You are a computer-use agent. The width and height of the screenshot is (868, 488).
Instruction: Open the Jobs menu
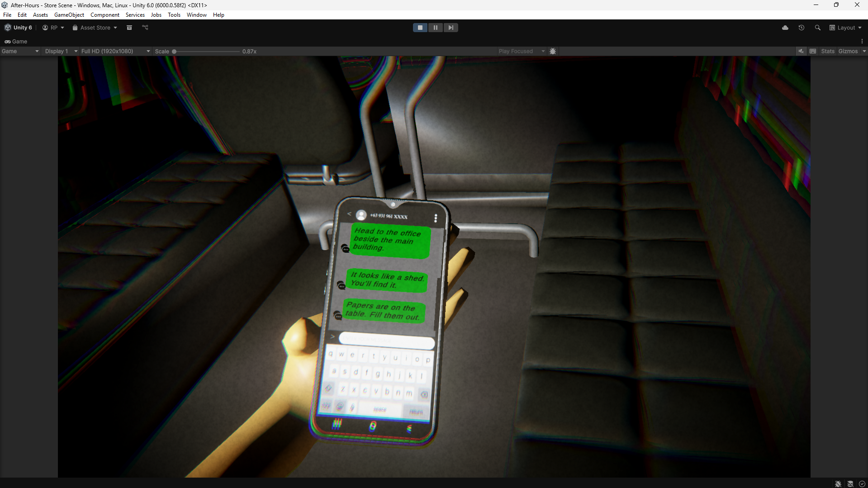pos(156,15)
